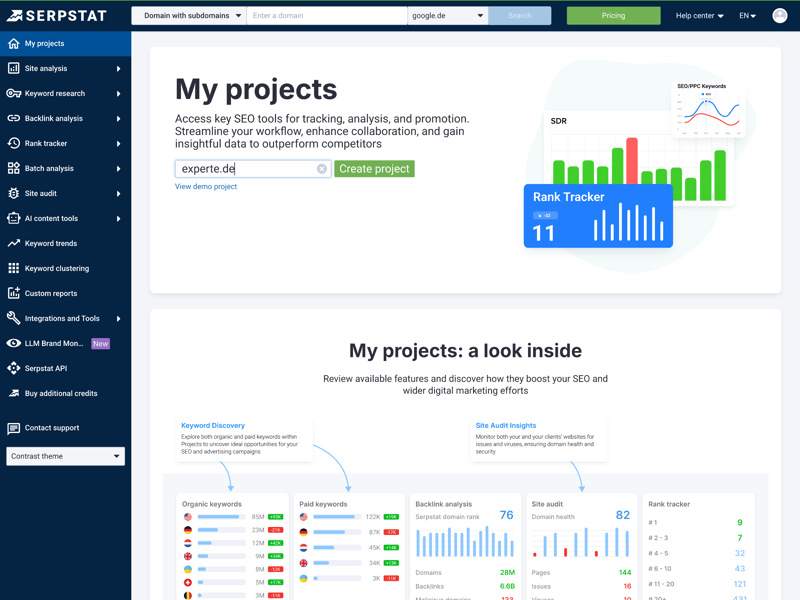Click the Rank tracker clock icon
The image size is (800, 600).
pos(14,143)
